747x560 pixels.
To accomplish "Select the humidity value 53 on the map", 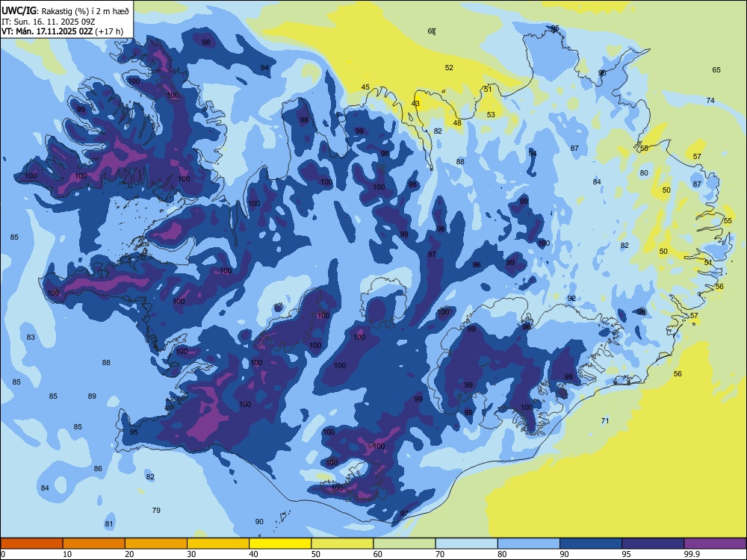I will click(x=491, y=114).
